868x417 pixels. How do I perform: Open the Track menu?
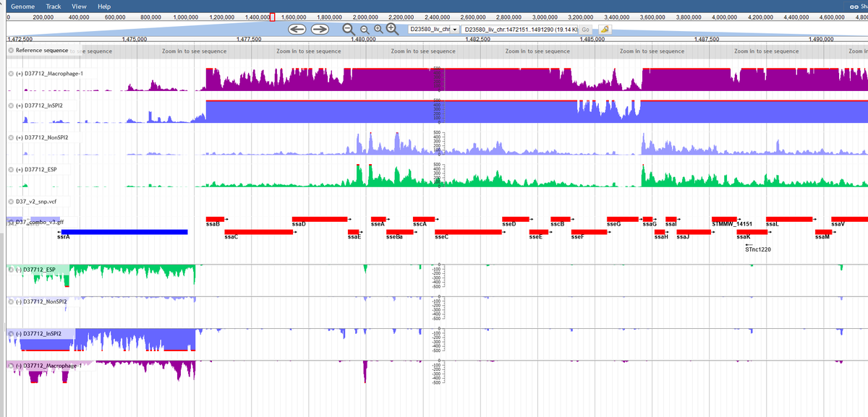54,6
